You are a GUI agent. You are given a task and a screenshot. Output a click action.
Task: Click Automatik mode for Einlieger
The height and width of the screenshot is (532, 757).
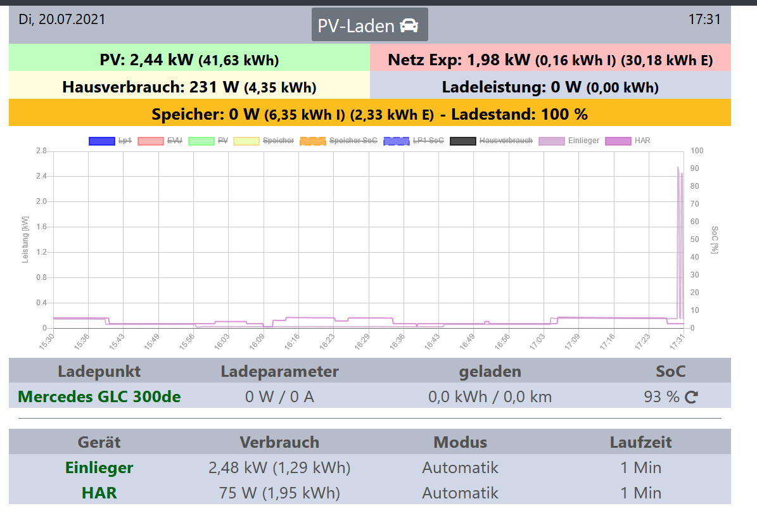pos(460,468)
